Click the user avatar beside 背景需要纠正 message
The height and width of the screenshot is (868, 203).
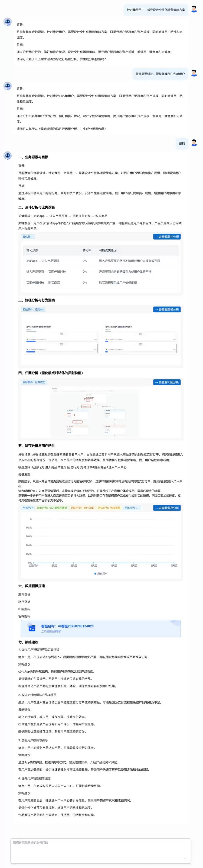(194, 73)
